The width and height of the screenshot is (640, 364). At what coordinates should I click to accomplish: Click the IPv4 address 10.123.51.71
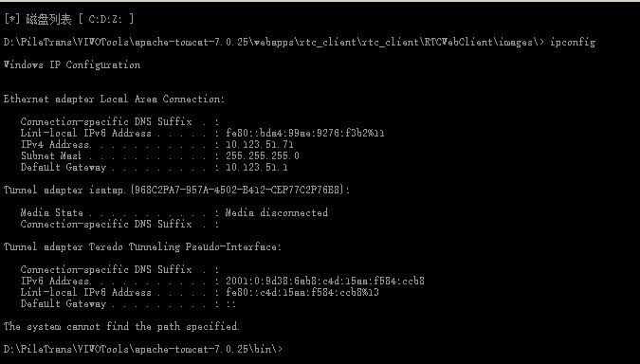260,144
